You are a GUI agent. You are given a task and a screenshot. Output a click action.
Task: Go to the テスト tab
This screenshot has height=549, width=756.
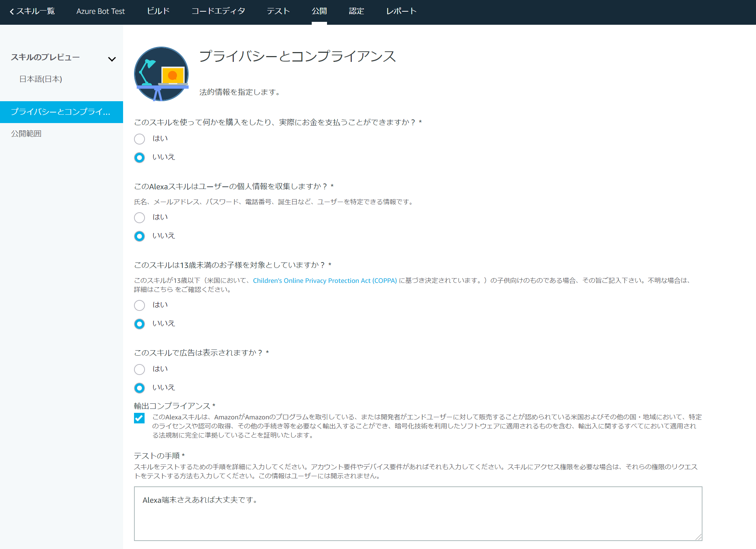pyautogui.click(x=278, y=11)
